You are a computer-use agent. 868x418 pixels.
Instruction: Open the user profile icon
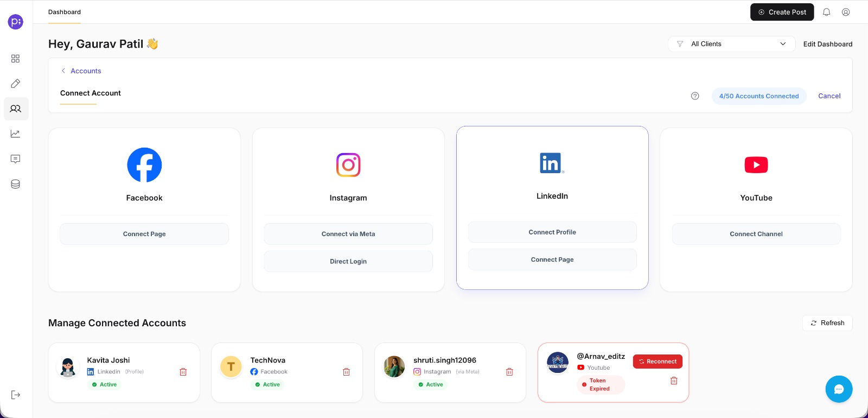point(846,12)
